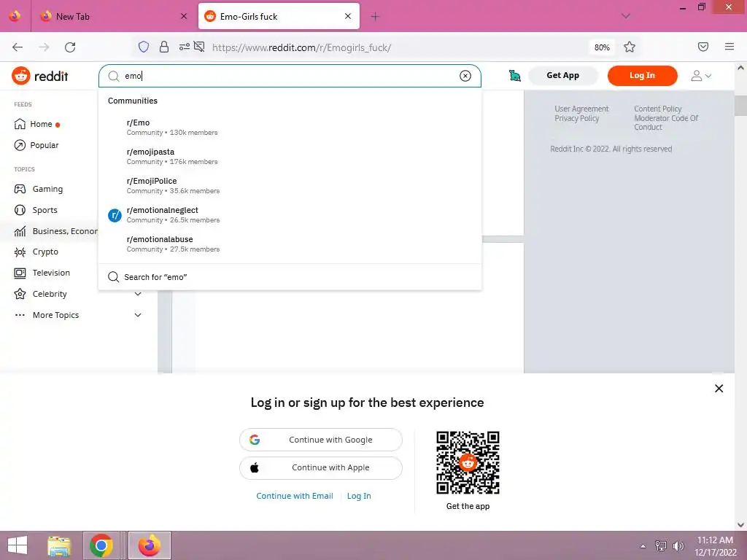Open the Privacy Policy link
The width and height of the screenshot is (747, 560).
576,118
